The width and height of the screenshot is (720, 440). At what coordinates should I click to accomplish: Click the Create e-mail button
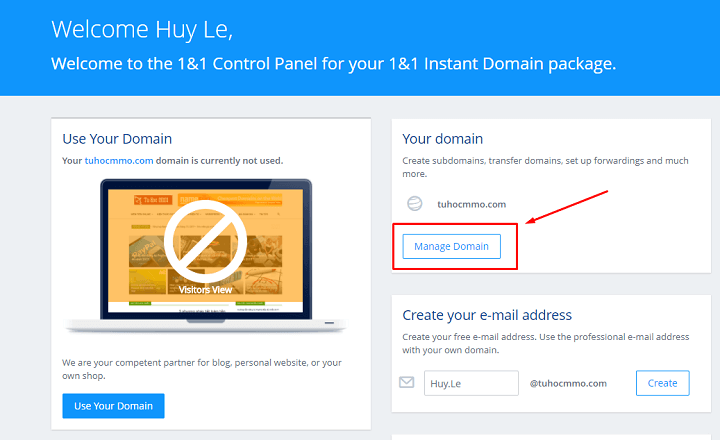[x=663, y=383]
